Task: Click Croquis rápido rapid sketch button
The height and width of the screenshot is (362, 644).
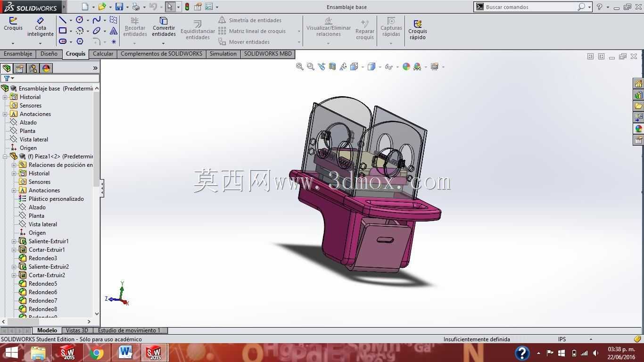Action: [418, 30]
